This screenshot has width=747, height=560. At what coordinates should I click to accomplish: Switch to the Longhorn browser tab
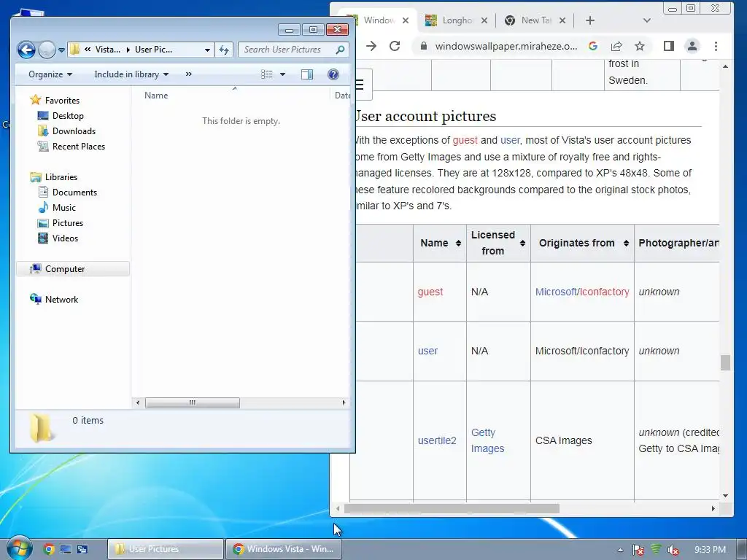[456, 20]
